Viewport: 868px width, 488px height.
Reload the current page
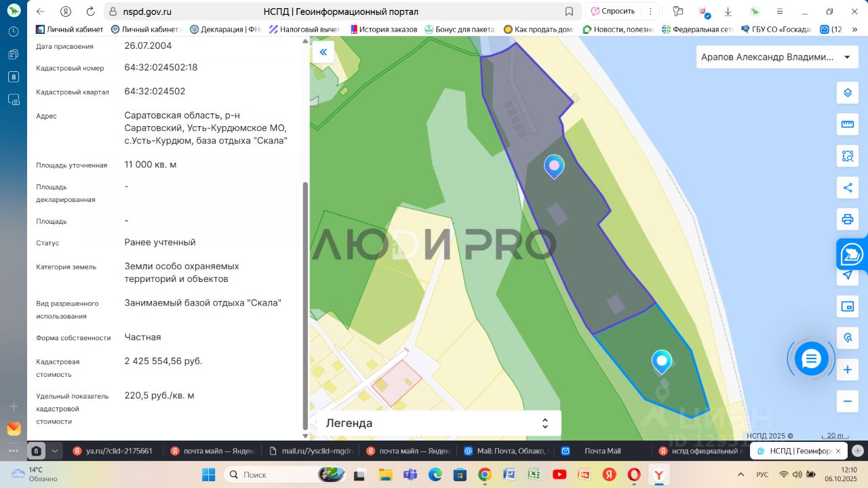[91, 12]
